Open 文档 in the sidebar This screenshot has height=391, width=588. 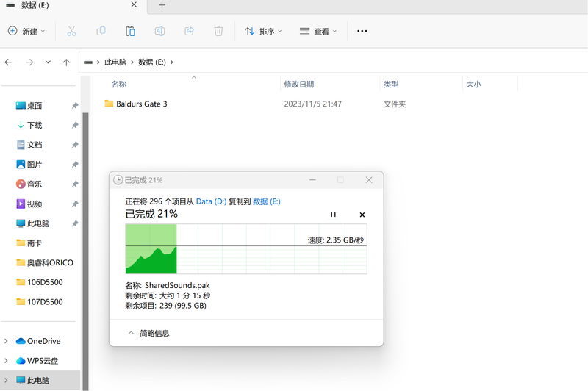point(29,145)
